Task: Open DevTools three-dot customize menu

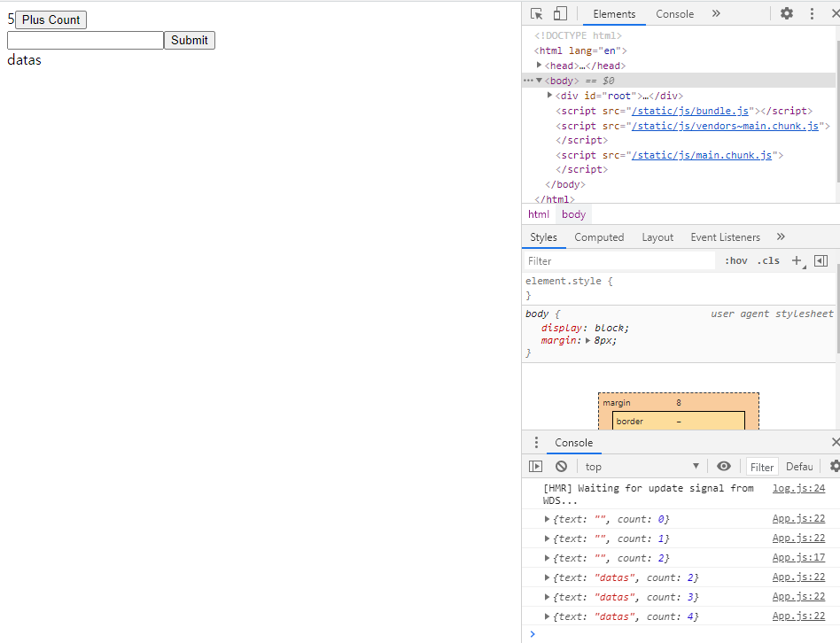Action: coord(813,13)
